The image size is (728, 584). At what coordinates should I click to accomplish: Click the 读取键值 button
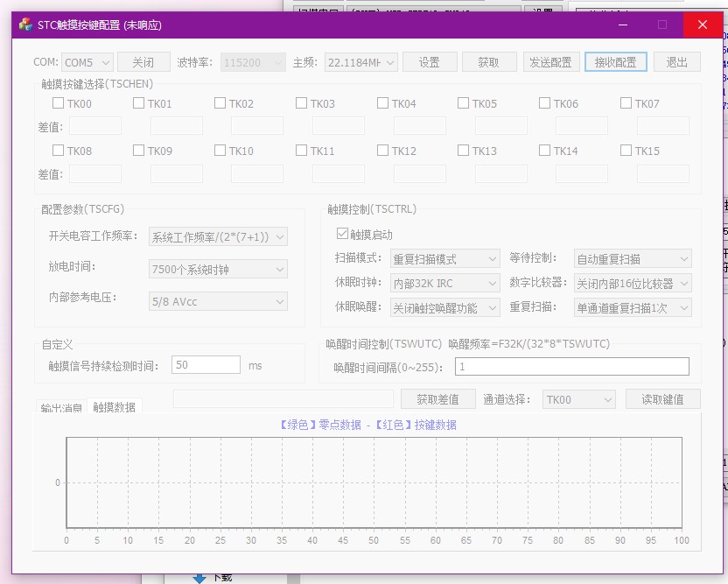pos(663,399)
